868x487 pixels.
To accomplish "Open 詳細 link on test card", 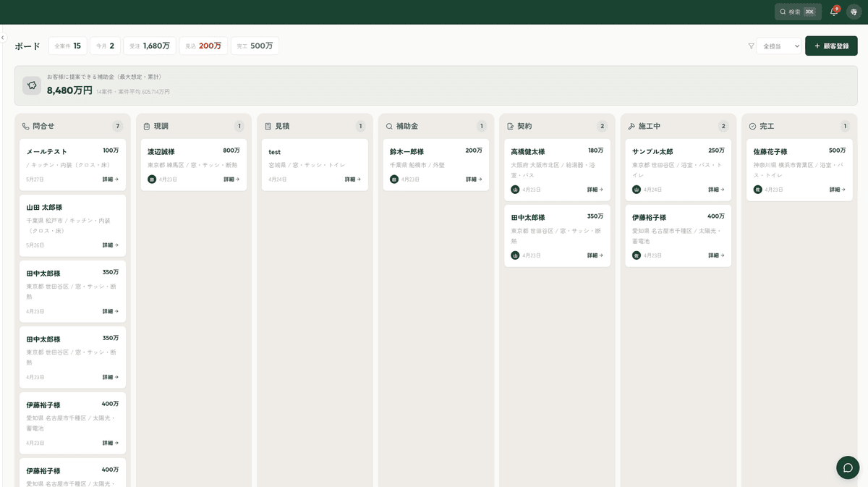I will point(352,179).
